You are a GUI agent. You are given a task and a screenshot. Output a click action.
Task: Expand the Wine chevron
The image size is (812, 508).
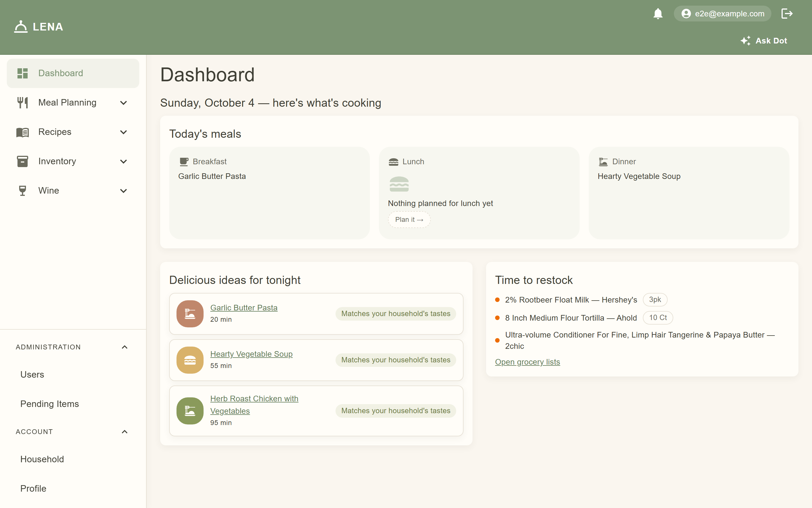coord(123,191)
